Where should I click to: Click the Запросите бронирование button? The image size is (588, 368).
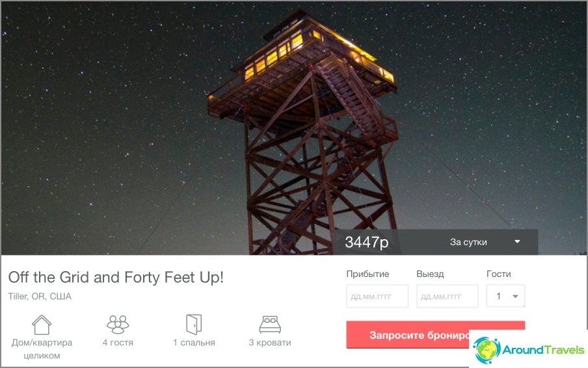pyautogui.click(x=435, y=334)
